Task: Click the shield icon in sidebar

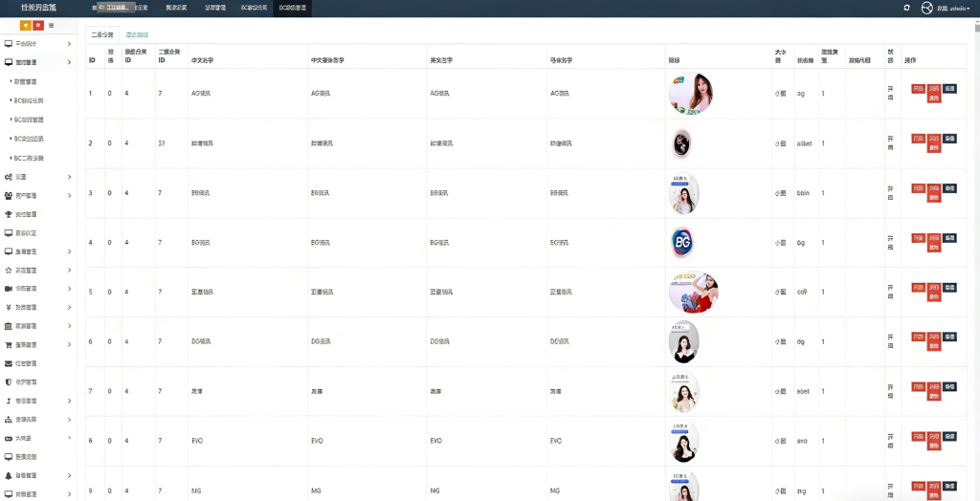Action: point(9,381)
